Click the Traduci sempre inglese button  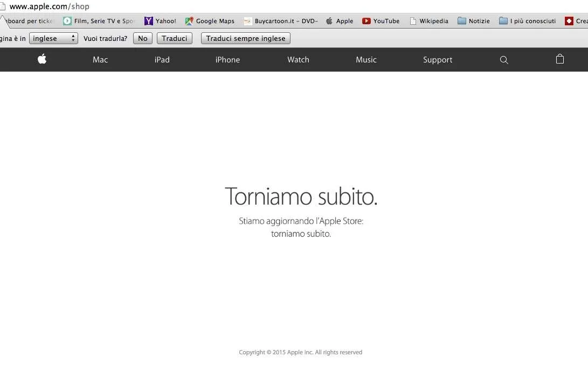pyautogui.click(x=246, y=38)
